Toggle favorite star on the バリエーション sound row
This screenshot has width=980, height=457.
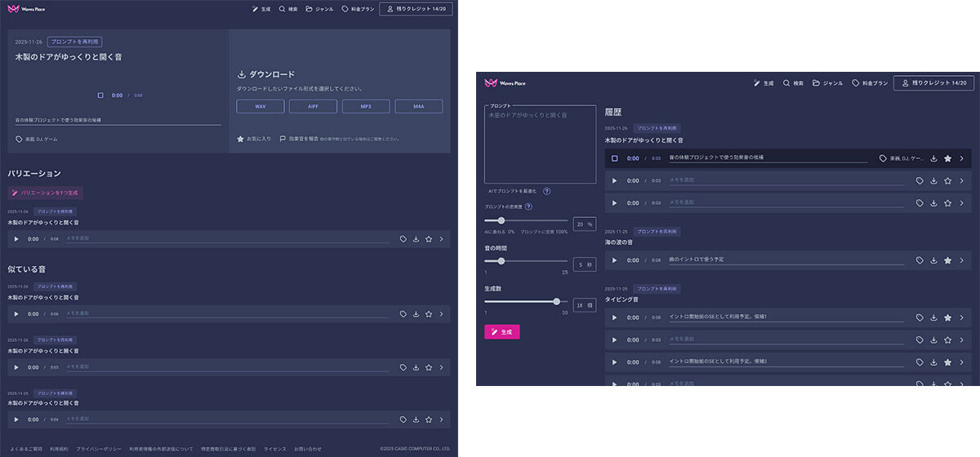click(428, 239)
